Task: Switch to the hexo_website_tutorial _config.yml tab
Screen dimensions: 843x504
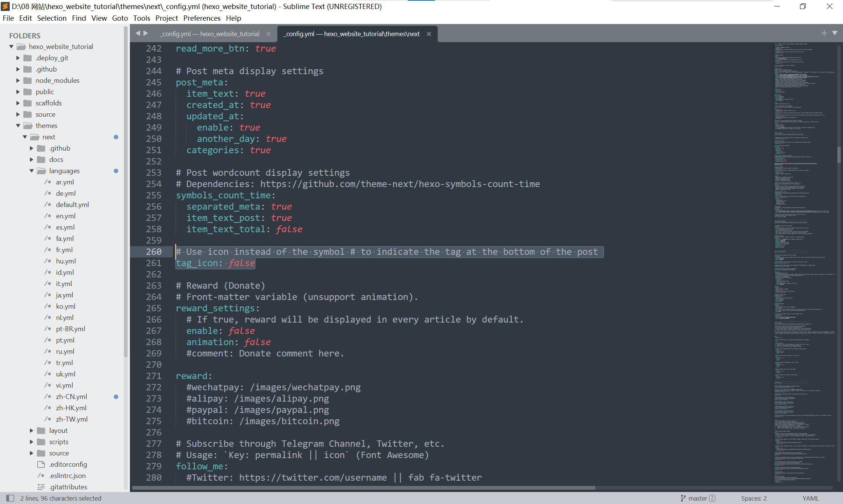Action: [210, 34]
